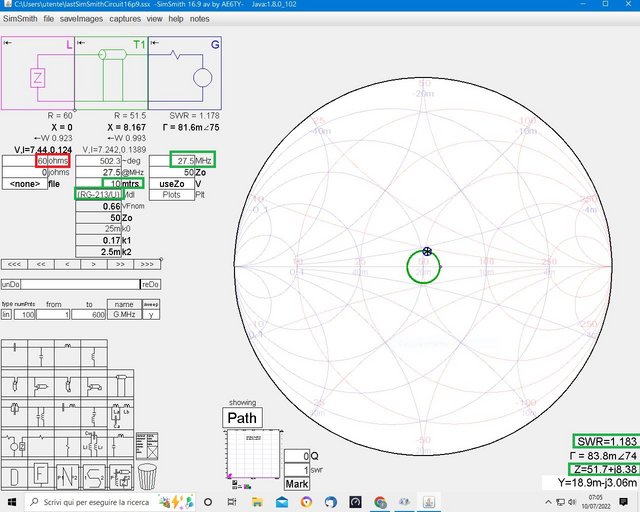This screenshot has height=512, width=640.
Task: Click the marker point on Smith chart
Action: 427,251
